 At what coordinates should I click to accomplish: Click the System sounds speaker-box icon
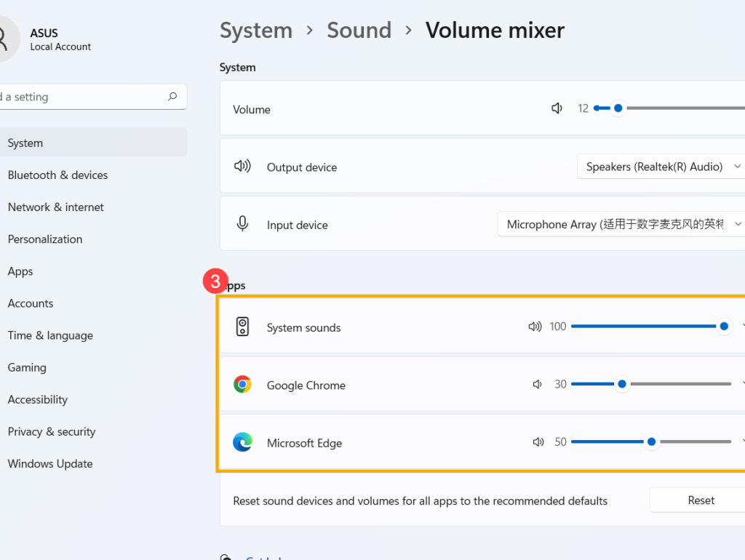point(242,327)
